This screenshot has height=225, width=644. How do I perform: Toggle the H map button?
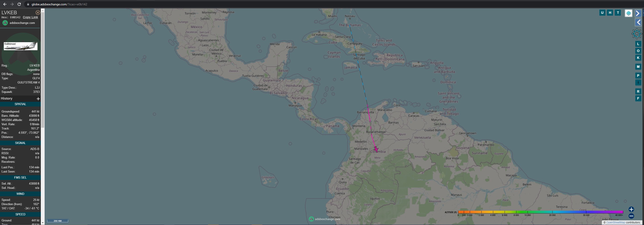coord(610,12)
